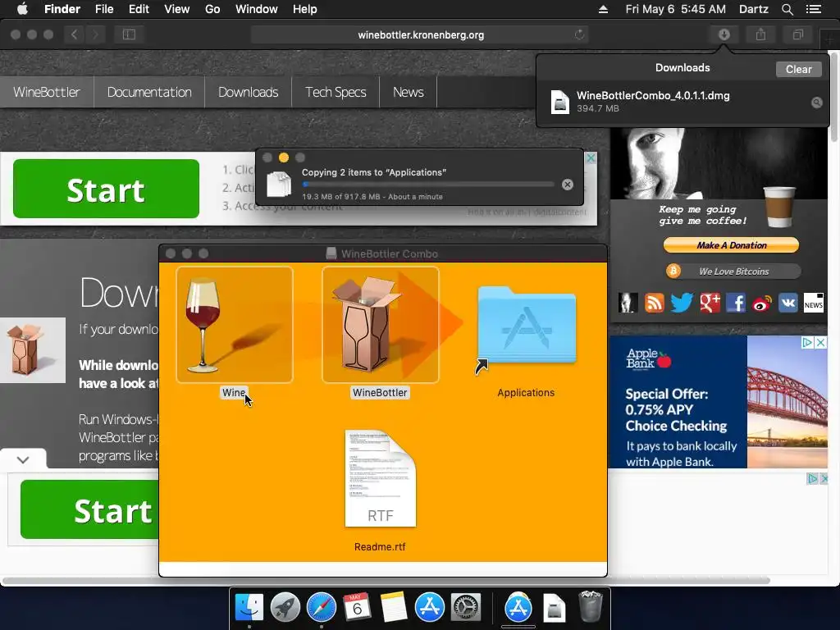This screenshot has width=840, height=630.
Task: Click the eject icon in menu bar
Action: [603, 9]
